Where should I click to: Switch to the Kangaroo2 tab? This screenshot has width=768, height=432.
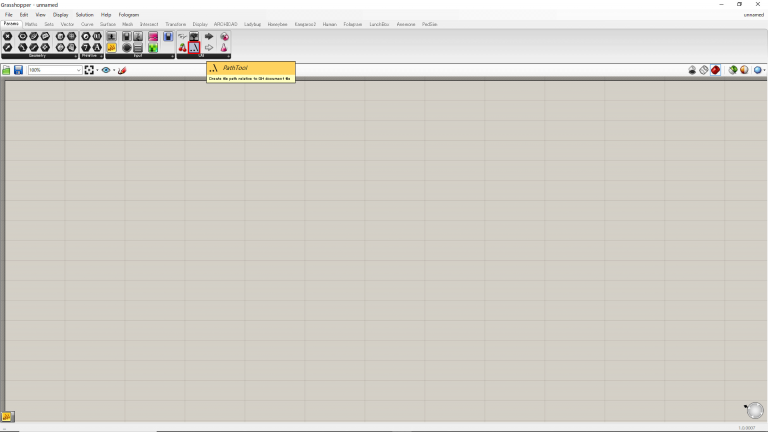point(305,23)
